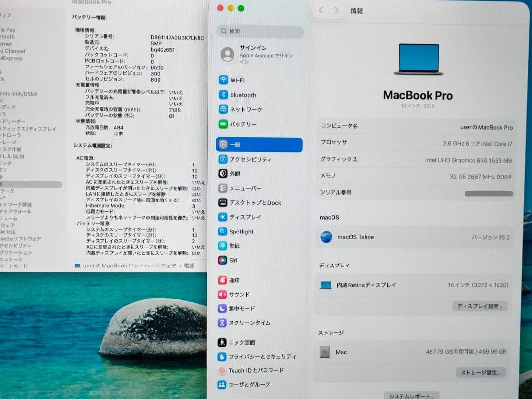Open ストレージ設定 for the Mac volume
This screenshot has width=532, height=399.
pyautogui.click(x=480, y=372)
